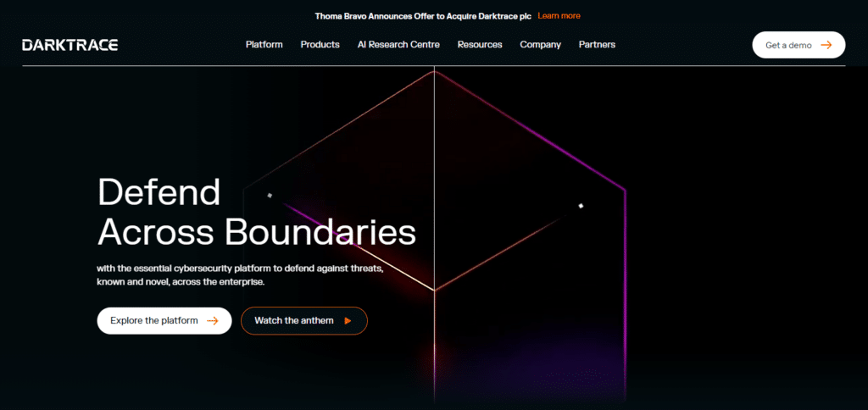This screenshot has height=410, width=868.
Task: Click the Get a demo button
Action: click(x=798, y=45)
